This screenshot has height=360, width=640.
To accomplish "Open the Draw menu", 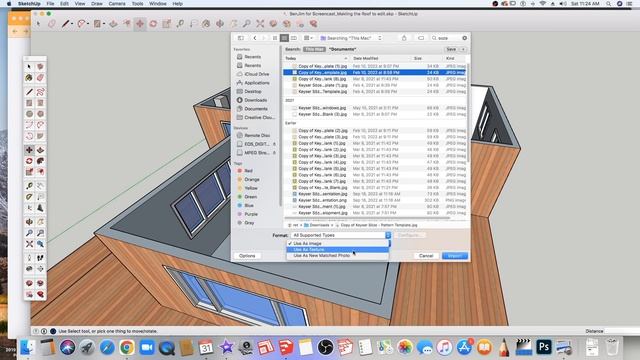I will tap(97, 4).
